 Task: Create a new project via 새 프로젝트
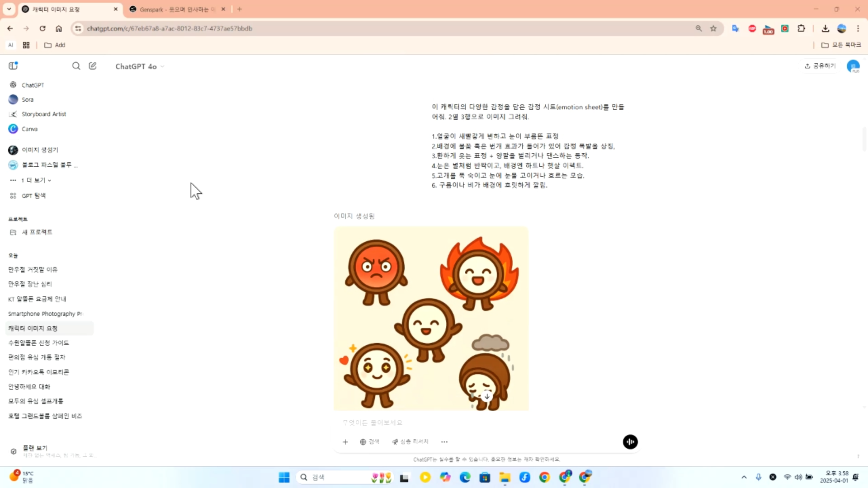point(37,232)
